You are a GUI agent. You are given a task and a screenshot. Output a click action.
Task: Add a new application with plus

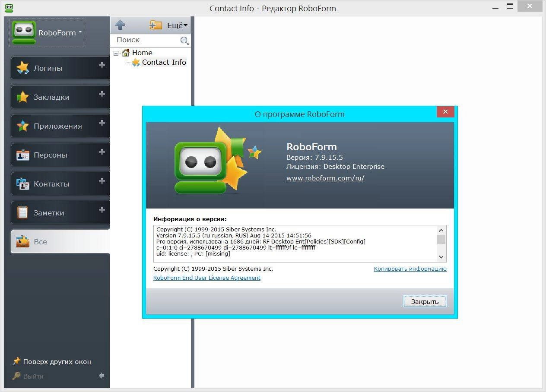pyautogui.click(x=102, y=123)
